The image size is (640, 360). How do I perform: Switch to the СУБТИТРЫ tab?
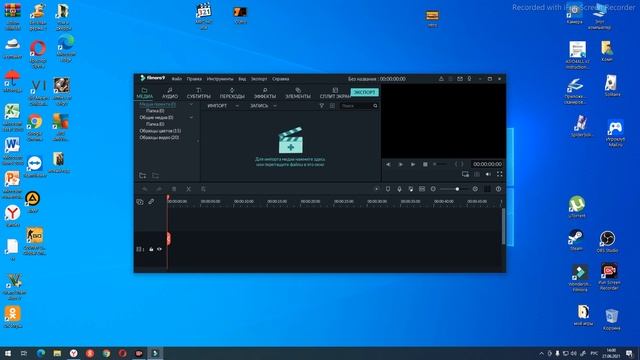(199, 93)
